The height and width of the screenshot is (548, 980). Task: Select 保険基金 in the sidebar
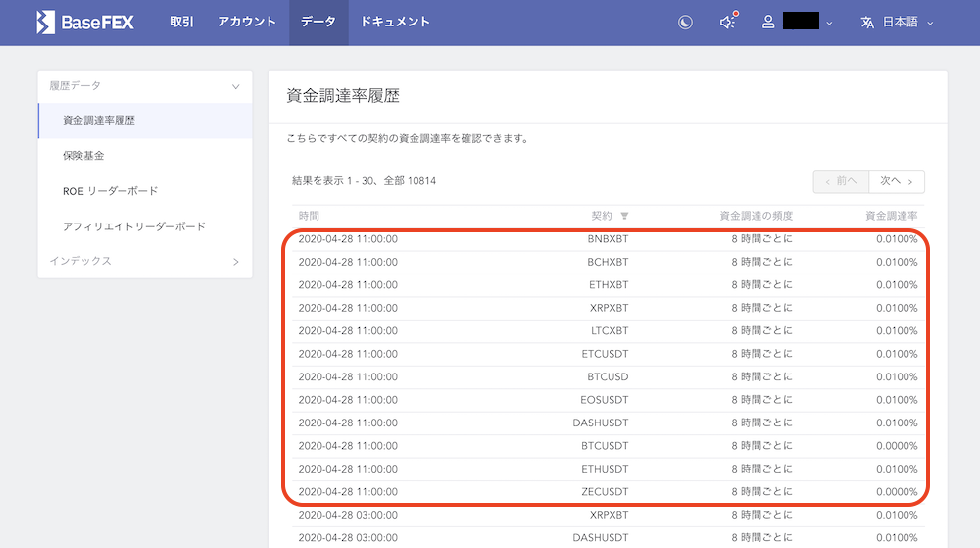coord(83,156)
